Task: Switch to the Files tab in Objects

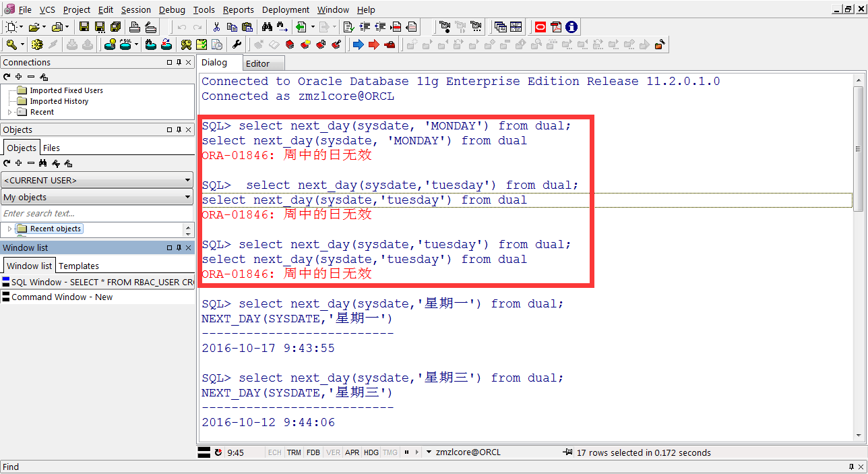Action: (51, 148)
